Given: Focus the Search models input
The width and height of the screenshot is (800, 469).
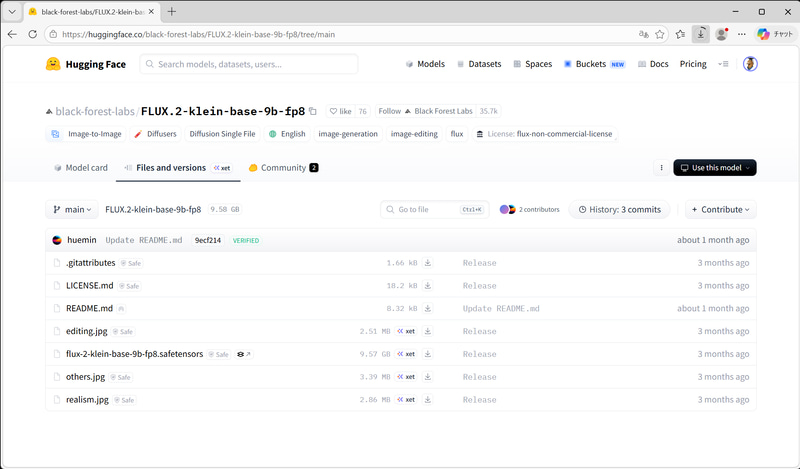Looking at the screenshot, I should 249,64.
